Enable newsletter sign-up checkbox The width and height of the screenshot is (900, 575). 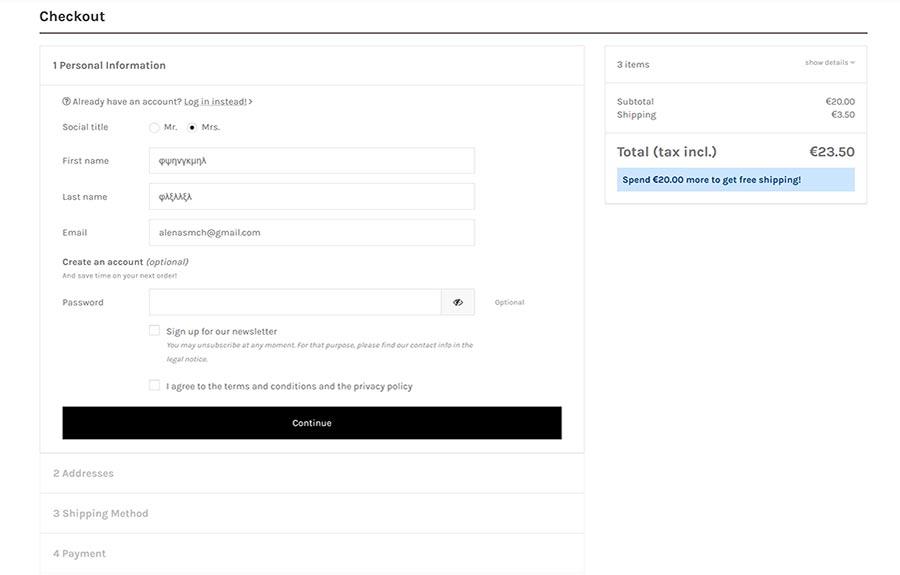(154, 331)
